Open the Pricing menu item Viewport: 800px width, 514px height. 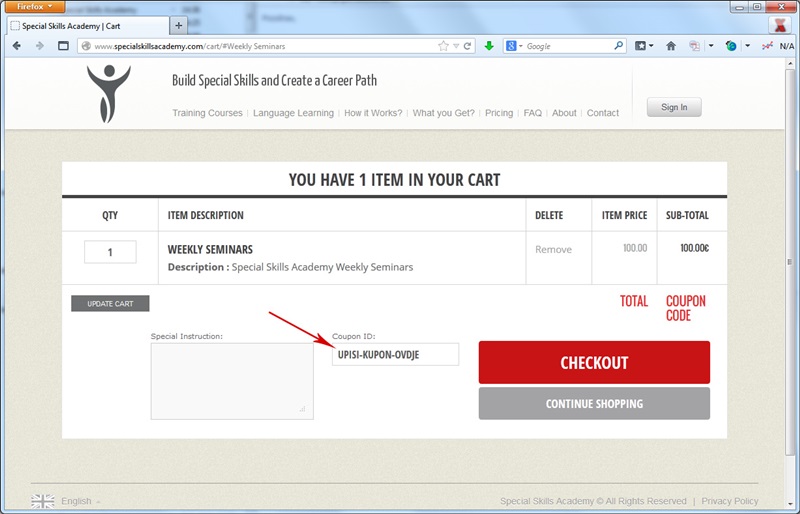pyautogui.click(x=499, y=113)
